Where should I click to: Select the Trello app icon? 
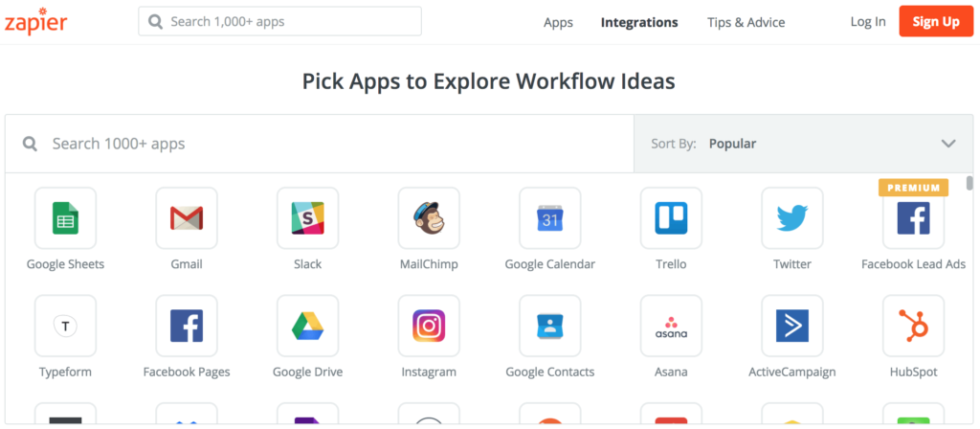coord(671,218)
